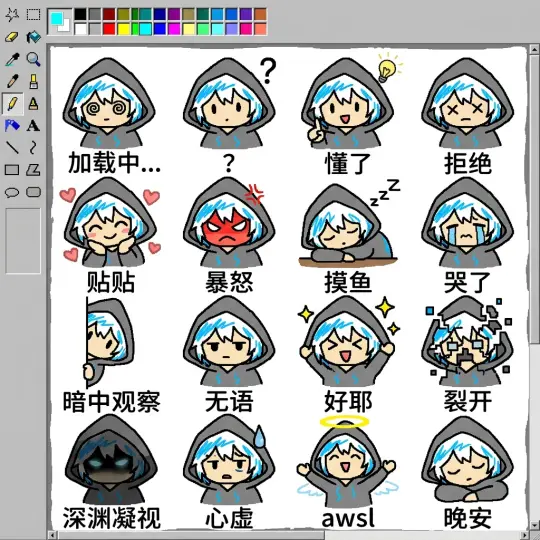
Task: Click the horizontal scrollbar thumb
Action: 191,536
